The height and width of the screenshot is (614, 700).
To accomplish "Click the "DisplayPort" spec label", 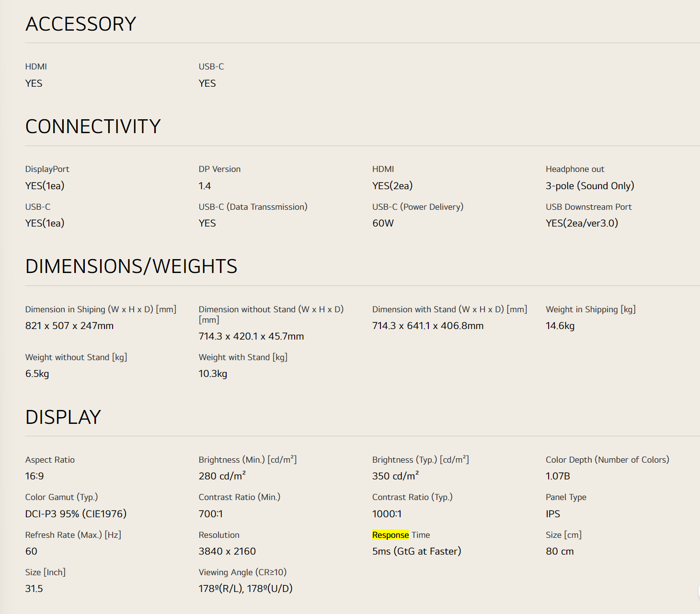I will pos(47,169).
